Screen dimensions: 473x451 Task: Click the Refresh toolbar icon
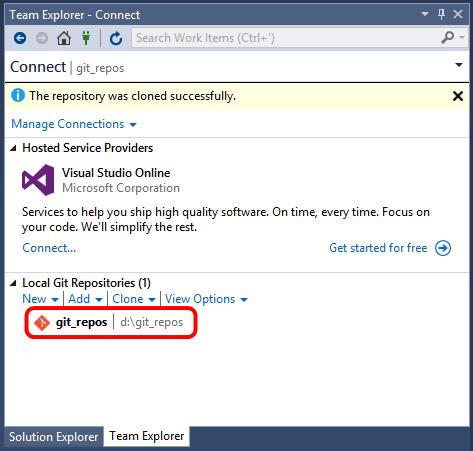point(116,38)
